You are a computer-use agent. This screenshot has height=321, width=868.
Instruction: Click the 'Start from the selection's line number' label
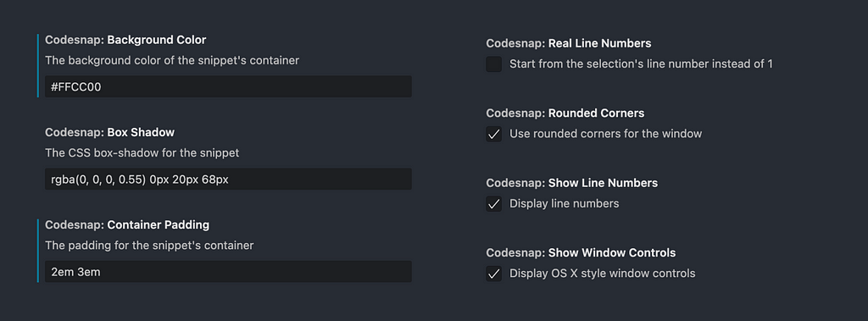[x=641, y=64]
